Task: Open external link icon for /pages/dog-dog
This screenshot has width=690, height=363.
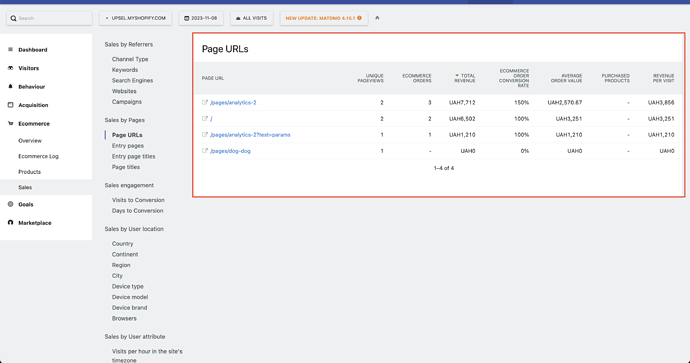Action: tap(205, 150)
